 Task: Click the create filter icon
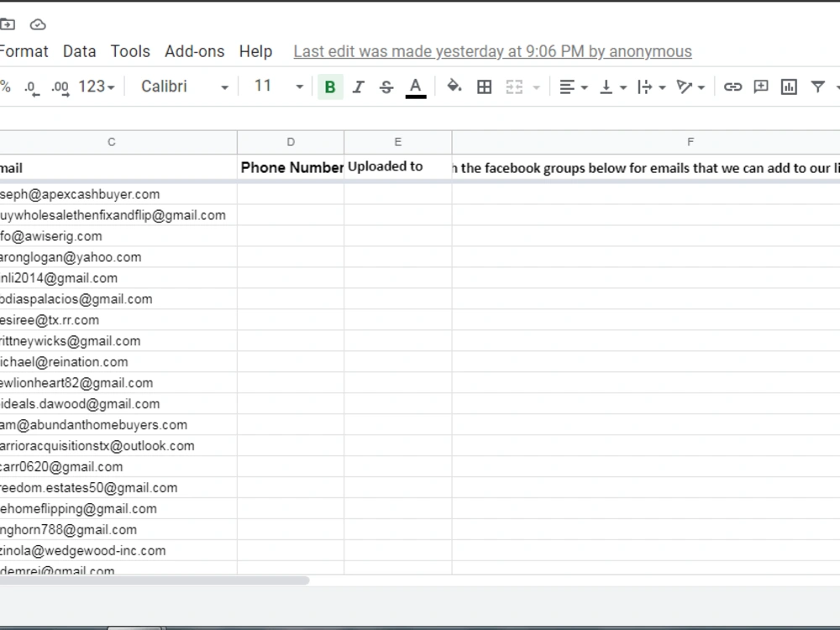817,87
